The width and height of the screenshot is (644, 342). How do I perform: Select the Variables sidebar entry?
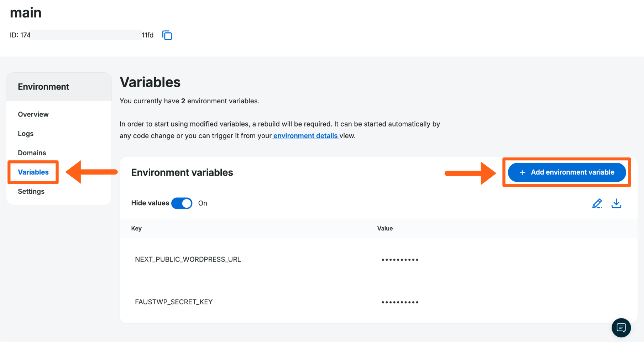[33, 172]
